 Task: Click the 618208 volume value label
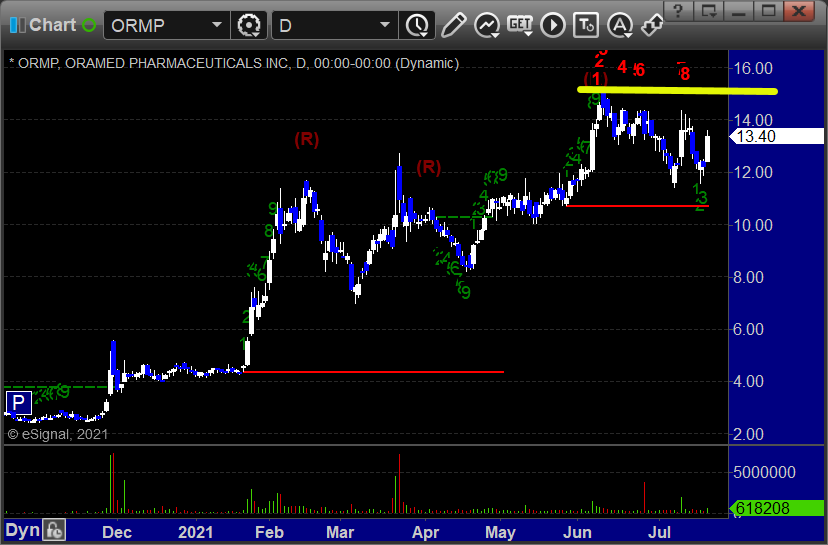777,508
